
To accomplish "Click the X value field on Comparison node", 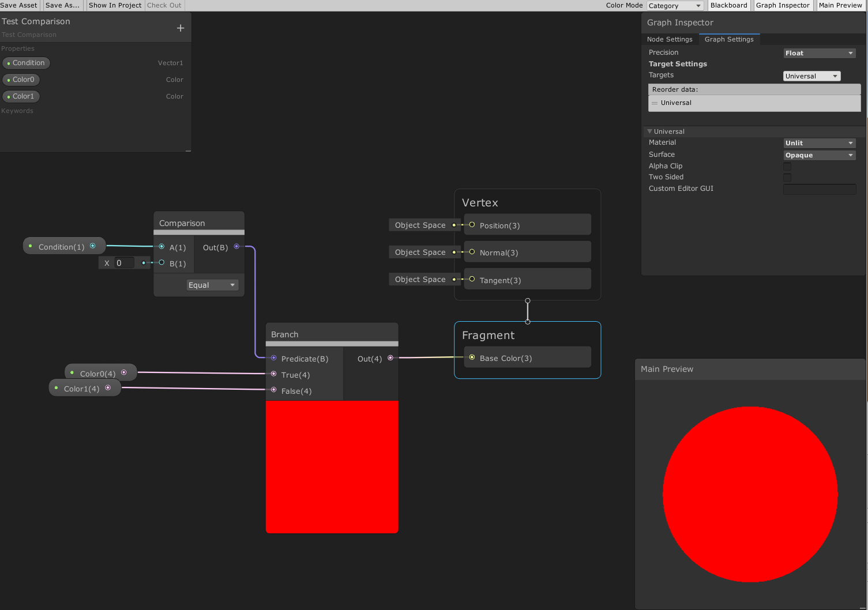I will pyautogui.click(x=123, y=262).
